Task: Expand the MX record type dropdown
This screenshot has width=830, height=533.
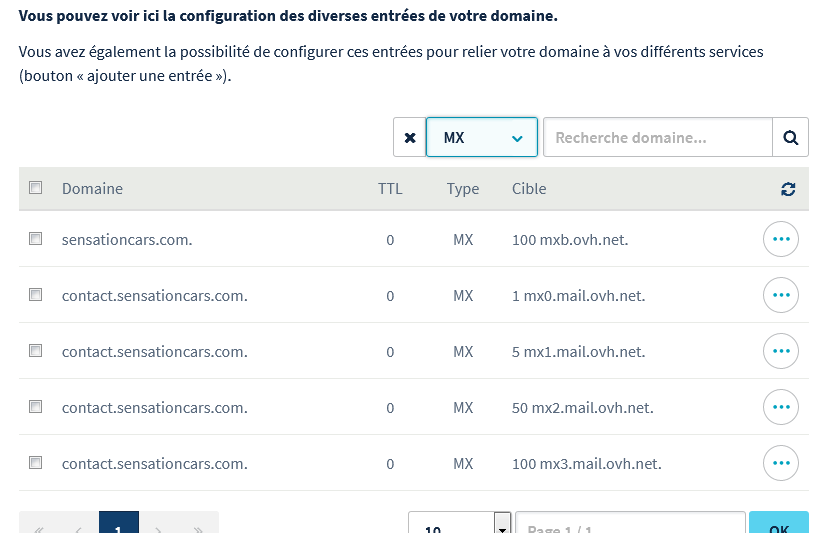Action: pos(482,138)
